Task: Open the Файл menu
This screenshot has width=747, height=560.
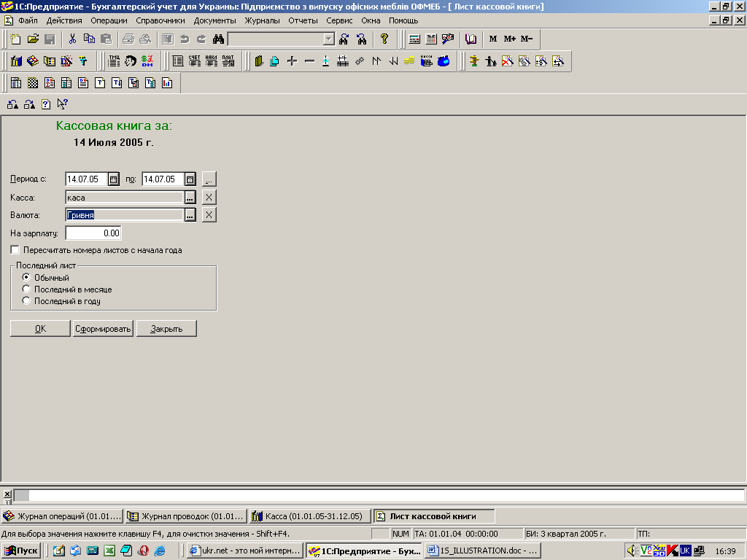Action: tap(28, 20)
